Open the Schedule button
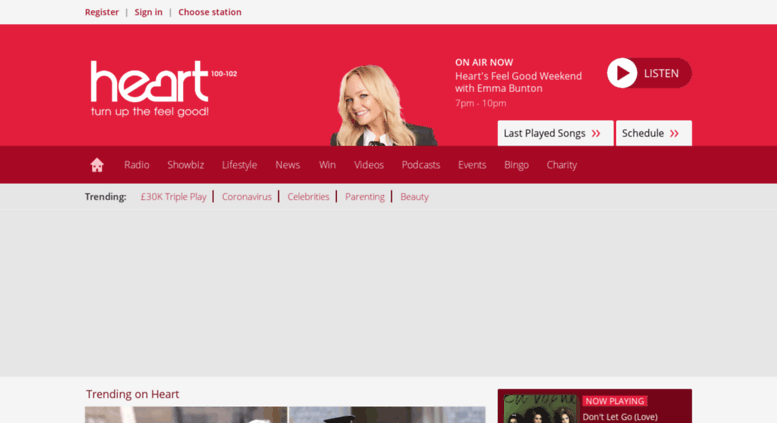Viewport: 777px width, 423px height. coord(654,133)
